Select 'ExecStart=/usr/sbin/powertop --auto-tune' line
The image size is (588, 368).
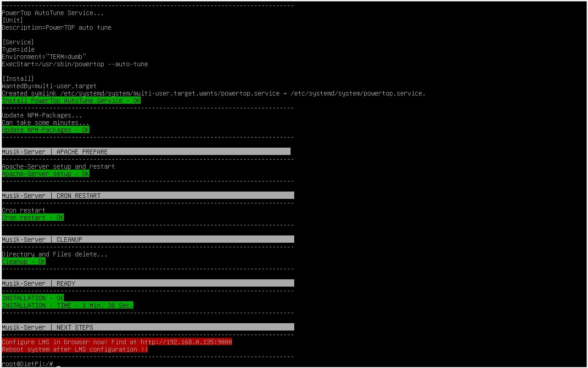pos(75,64)
